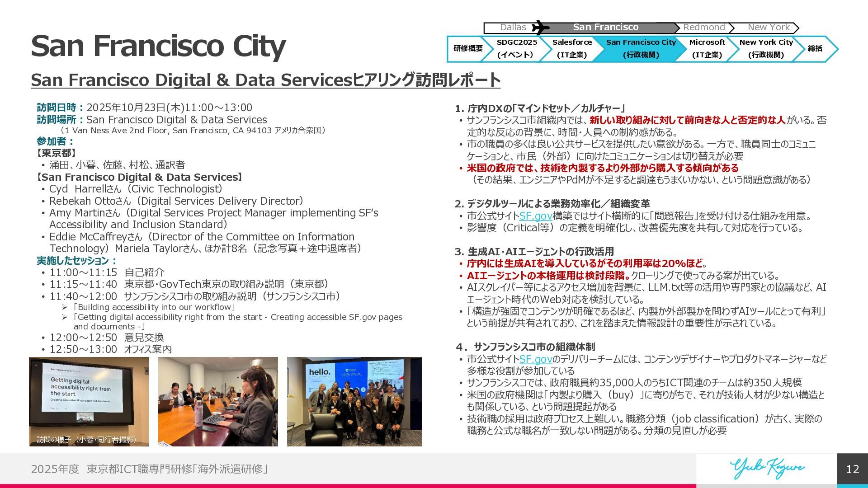
Task: Click the Redmond route segment
Action: (703, 28)
